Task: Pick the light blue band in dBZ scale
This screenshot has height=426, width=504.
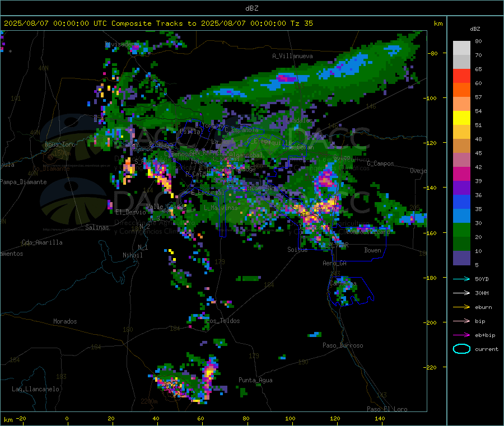Action: (461, 216)
